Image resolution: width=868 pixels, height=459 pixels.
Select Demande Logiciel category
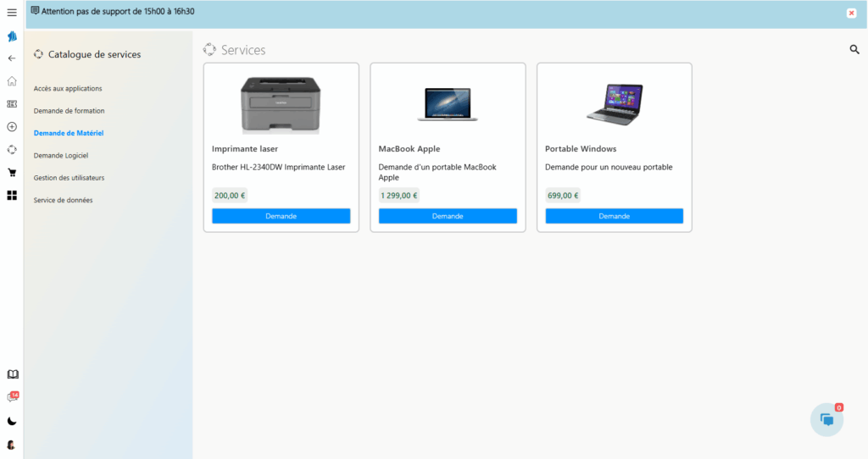[x=61, y=156]
